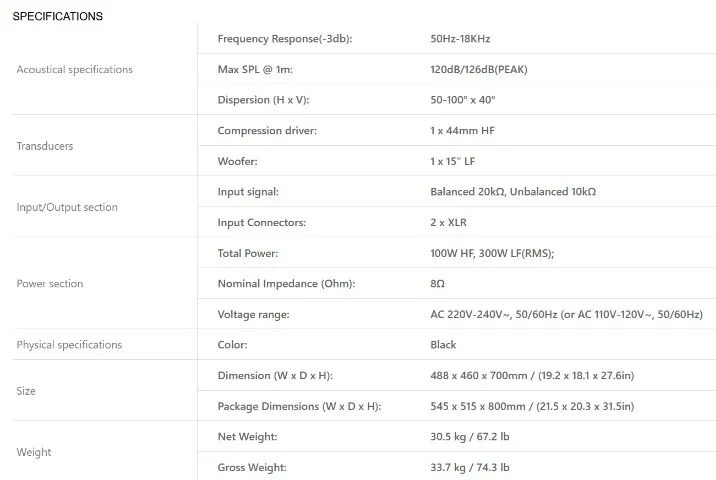
Task: Click the 2 x XLR connectors value
Action: (448, 222)
